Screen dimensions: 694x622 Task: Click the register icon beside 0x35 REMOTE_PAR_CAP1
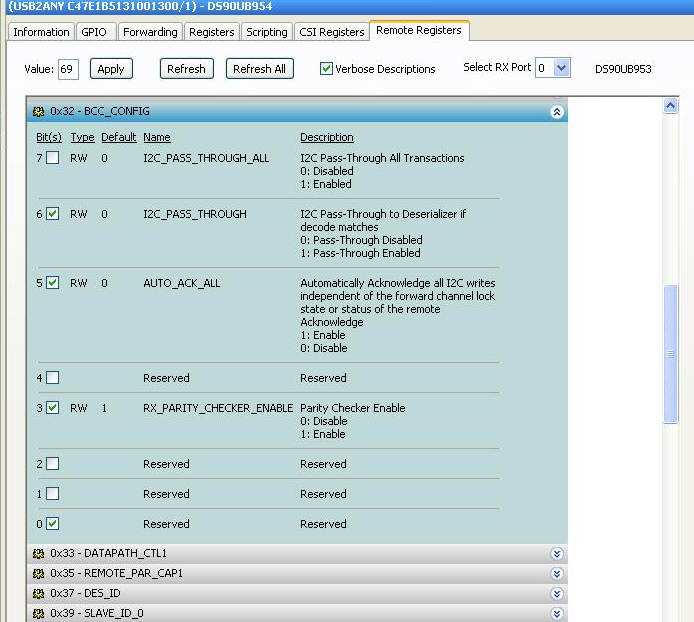(x=39, y=574)
